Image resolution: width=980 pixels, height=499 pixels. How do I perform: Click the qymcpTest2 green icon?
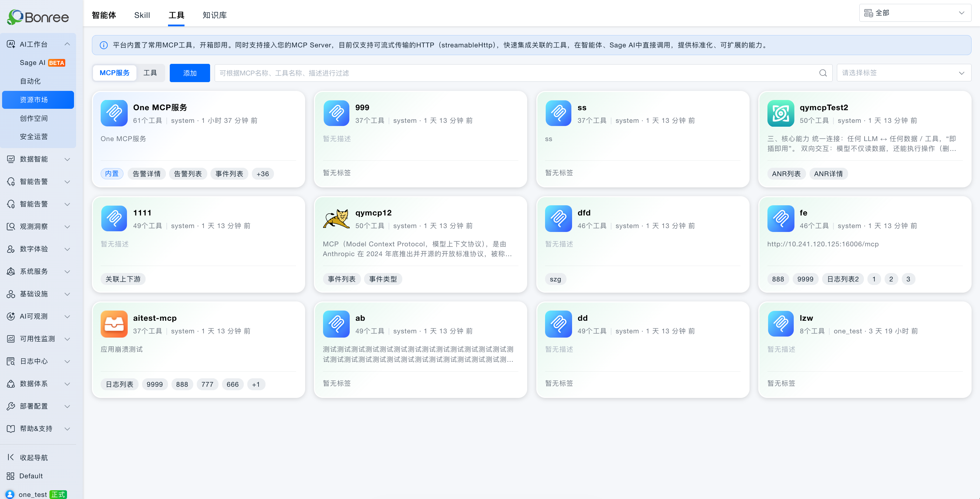(781, 113)
